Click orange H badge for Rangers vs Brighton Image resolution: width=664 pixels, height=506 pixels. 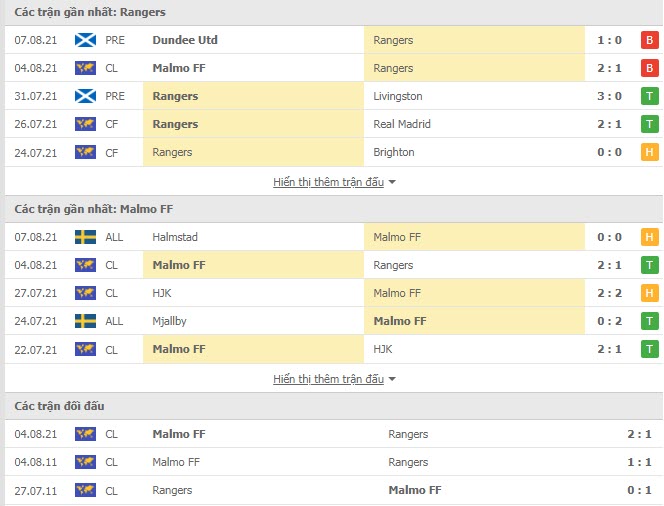pyautogui.click(x=650, y=152)
